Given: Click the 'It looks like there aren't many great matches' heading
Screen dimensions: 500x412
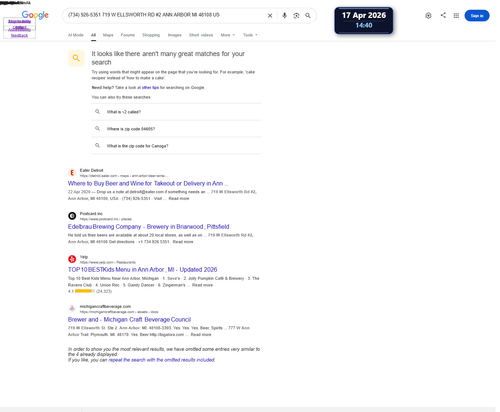Looking at the screenshot, I should [168, 58].
